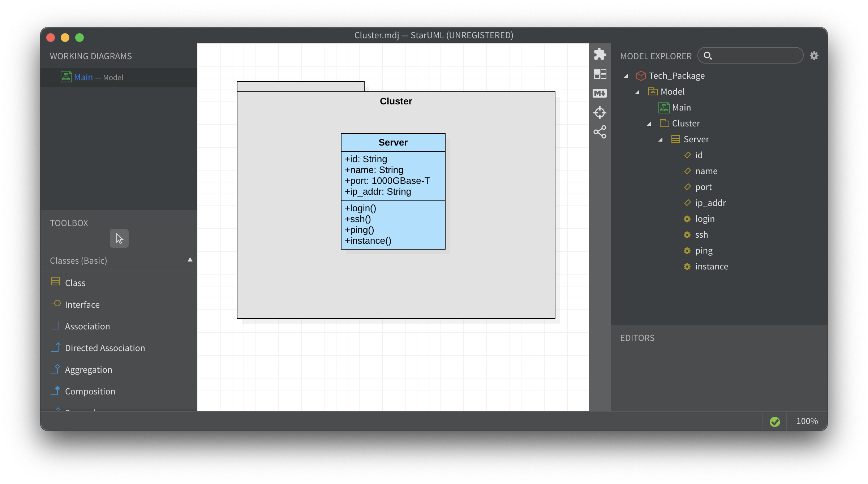Open the Extensions puzzle icon

tap(600, 54)
